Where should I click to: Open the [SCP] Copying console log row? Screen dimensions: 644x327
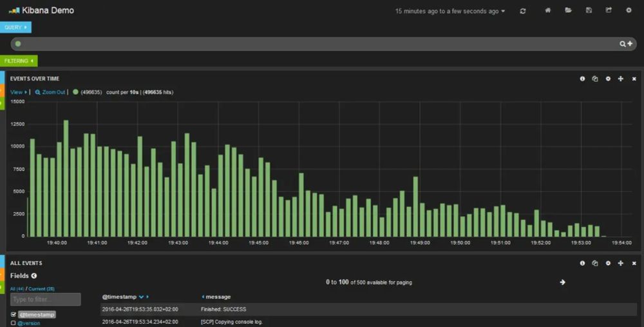[368, 322]
